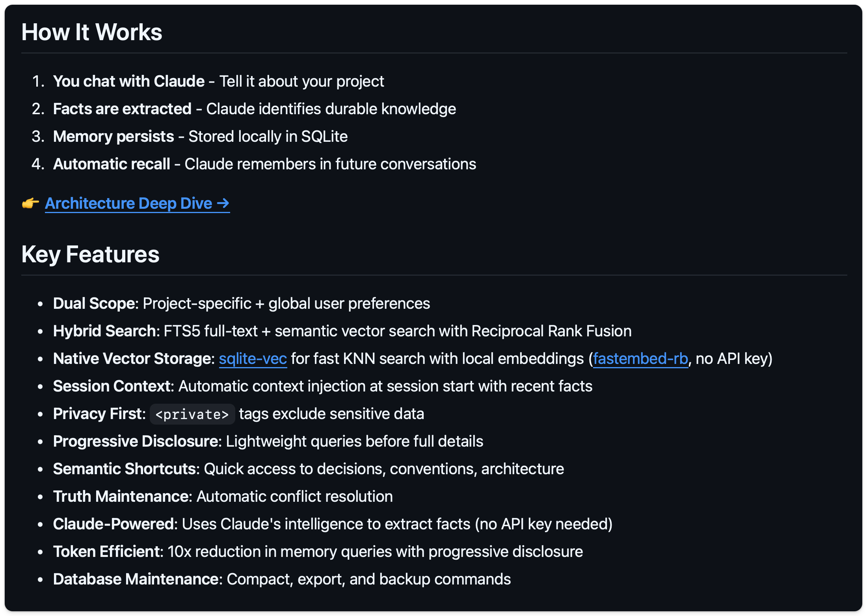This screenshot has height=616, width=867.
Task: Click the Automatic recall list item
Action: coord(112,164)
